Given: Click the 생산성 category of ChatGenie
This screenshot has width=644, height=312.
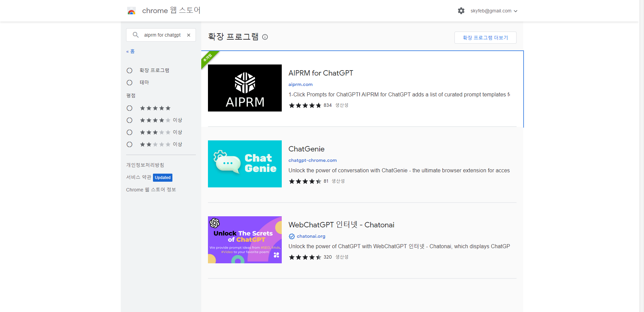Looking at the screenshot, I should click(338, 181).
